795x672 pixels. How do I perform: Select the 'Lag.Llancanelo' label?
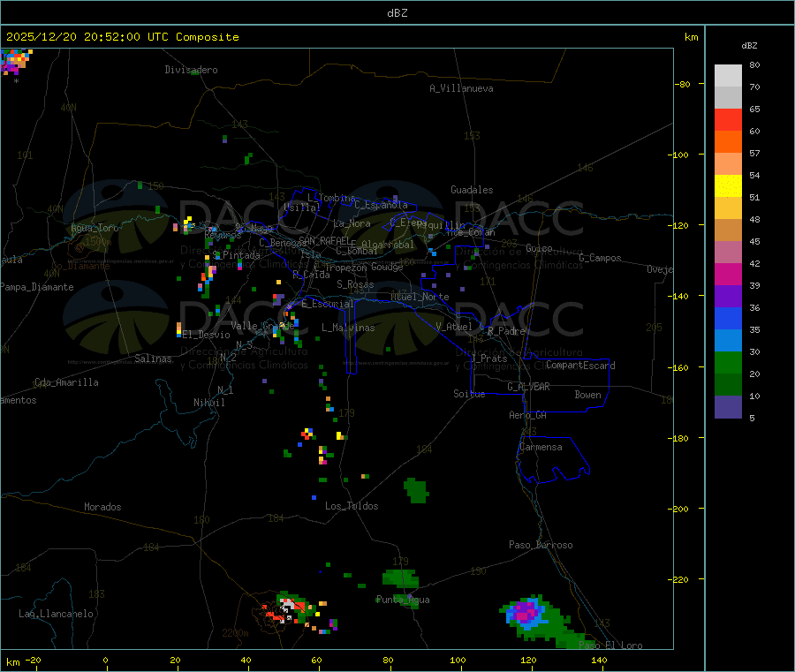(56, 614)
